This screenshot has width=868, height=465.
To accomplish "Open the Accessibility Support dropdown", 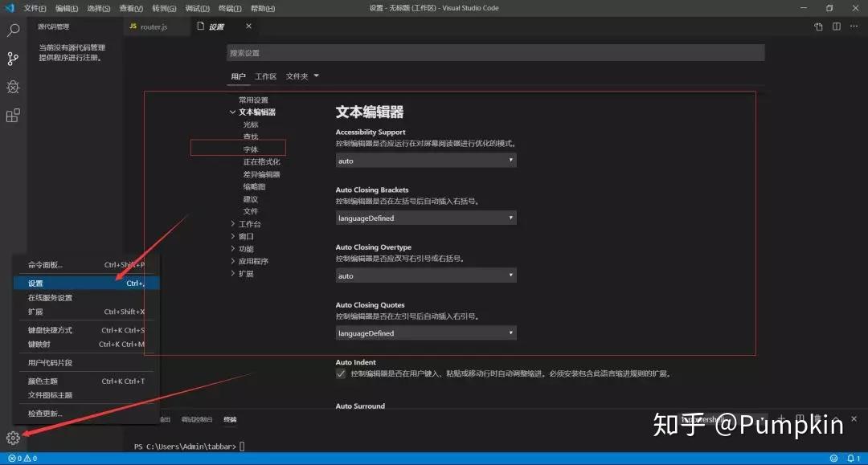I will tap(426, 161).
